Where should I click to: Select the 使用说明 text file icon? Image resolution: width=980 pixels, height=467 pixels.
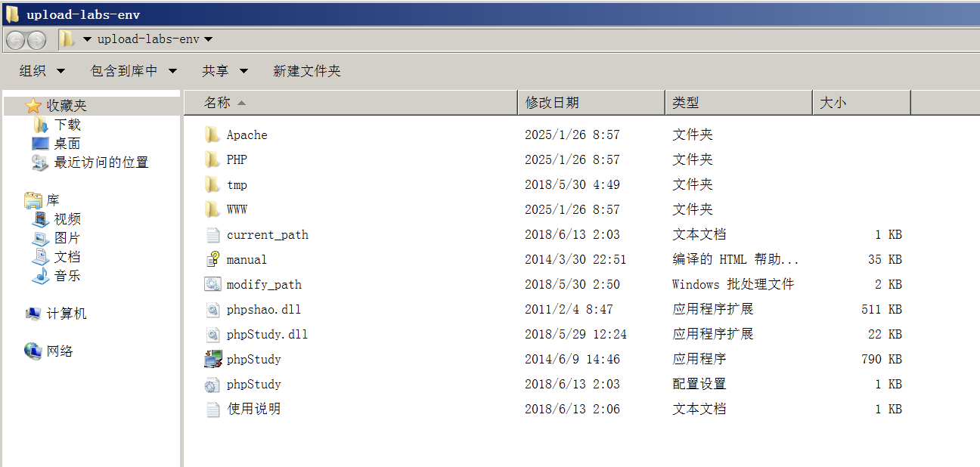(x=212, y=410)
